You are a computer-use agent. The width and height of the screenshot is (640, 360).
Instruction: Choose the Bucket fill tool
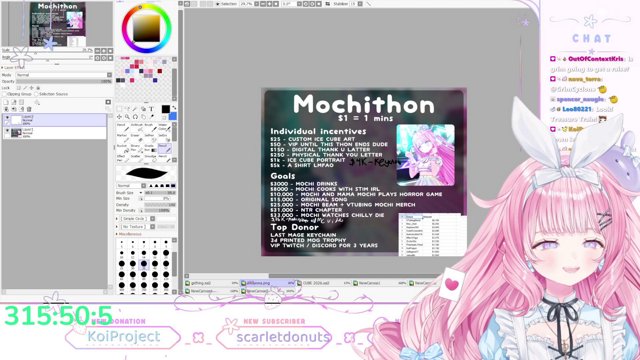point(123,149)
